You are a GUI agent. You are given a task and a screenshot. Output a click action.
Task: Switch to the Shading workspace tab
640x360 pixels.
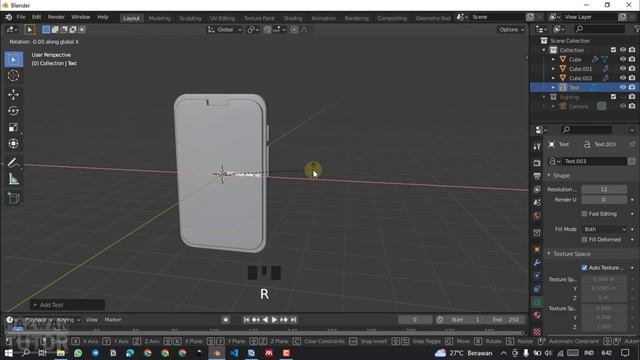pos(293,18)
